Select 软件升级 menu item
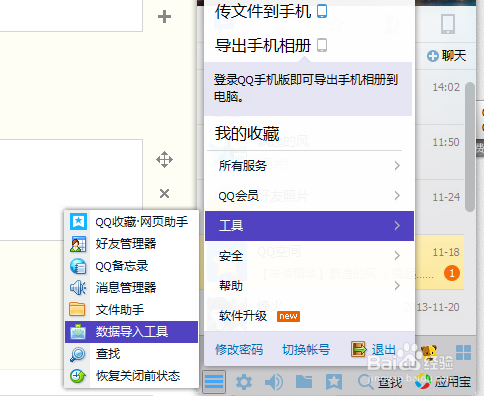Viewport: 484px width, 396px height. [309, 316]
